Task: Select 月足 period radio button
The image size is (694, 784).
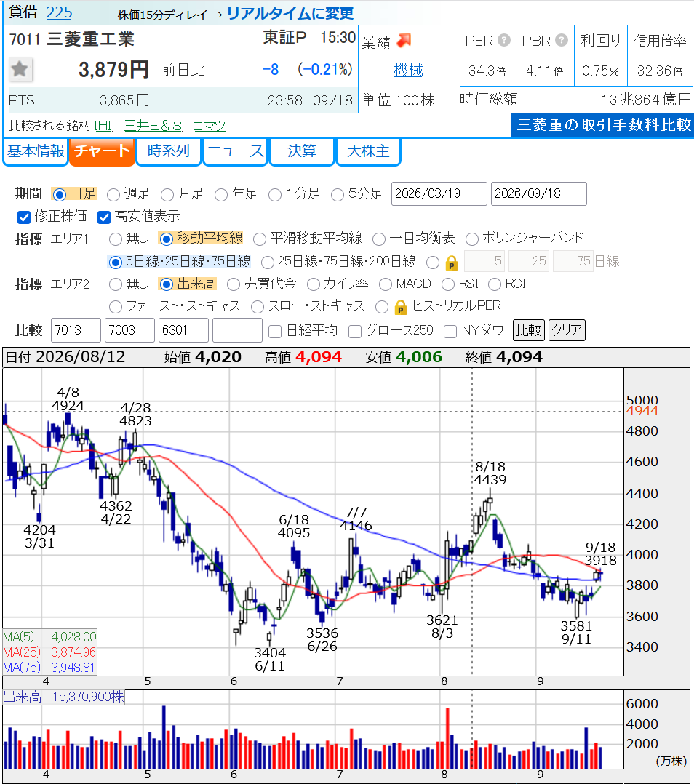Action: coord(167,194)
